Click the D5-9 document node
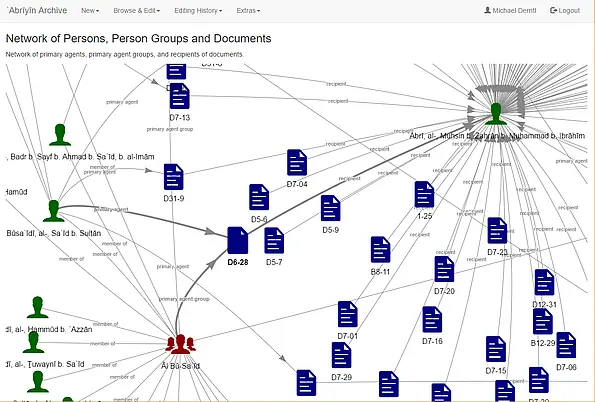This screenshot has width=595, height=402. pos(331,208)
